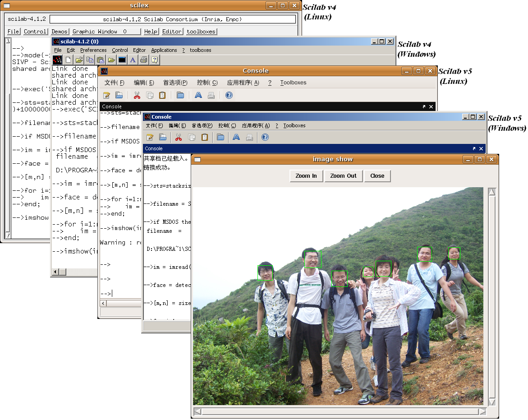Click the paste clipboard icon in the Windows Console toolbar
528x420 pixels.
(x=205, y=137)
